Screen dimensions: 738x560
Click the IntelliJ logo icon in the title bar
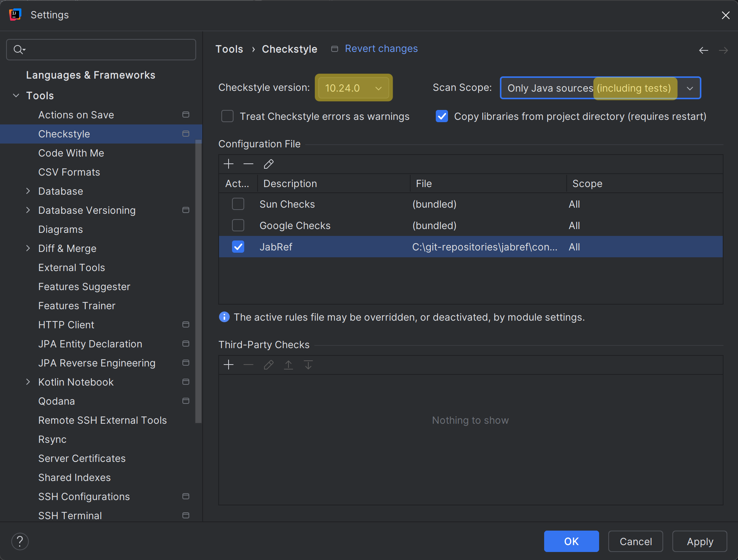point(15,15)
